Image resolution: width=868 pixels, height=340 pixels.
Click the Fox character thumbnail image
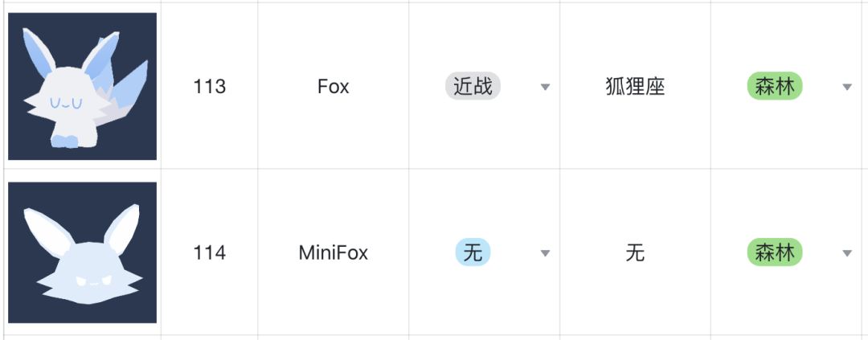pyautogui.click(x=82, y=86)
